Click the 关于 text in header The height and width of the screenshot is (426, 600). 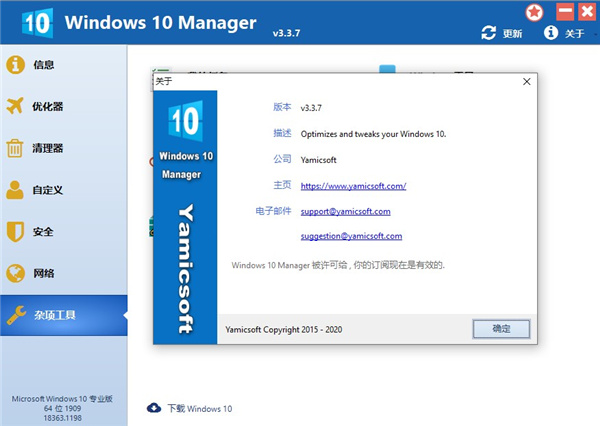coord(575,34)
